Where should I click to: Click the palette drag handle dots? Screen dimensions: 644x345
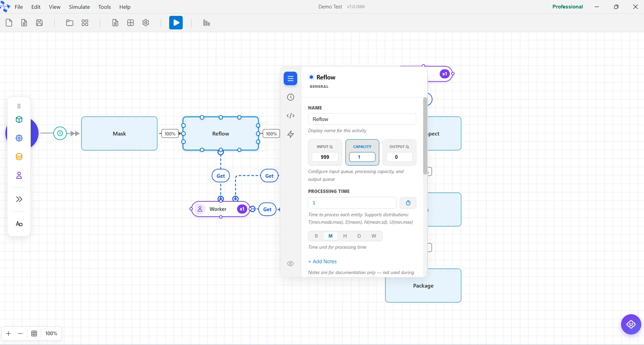[x=19, y=106]
